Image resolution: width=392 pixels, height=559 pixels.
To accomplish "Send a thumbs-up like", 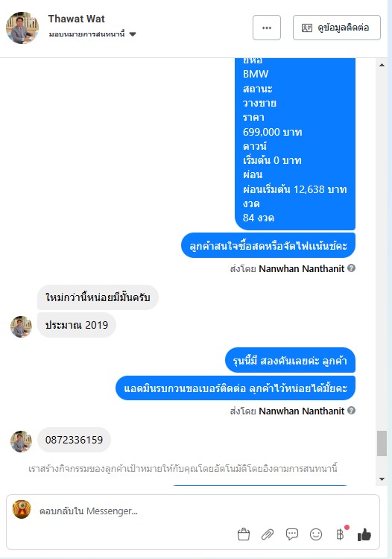I will click(x=364, y=534).
